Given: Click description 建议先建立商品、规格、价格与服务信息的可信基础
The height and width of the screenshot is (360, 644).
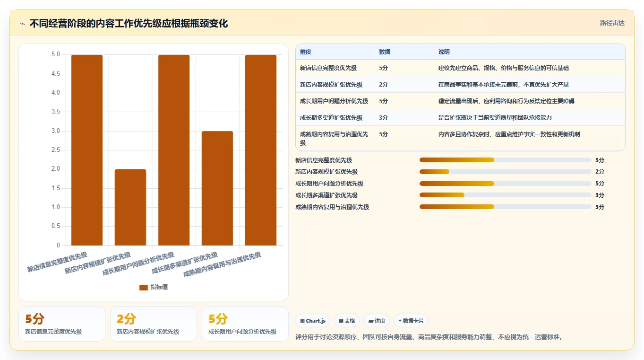Looking at the screenshot, I should (504, 68).
